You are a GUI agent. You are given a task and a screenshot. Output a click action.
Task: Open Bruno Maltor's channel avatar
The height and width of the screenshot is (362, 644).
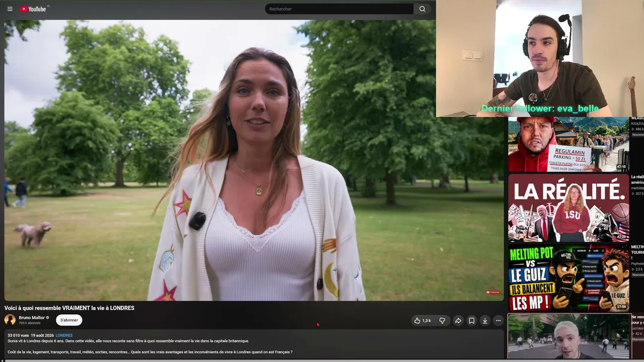[10, 320]
